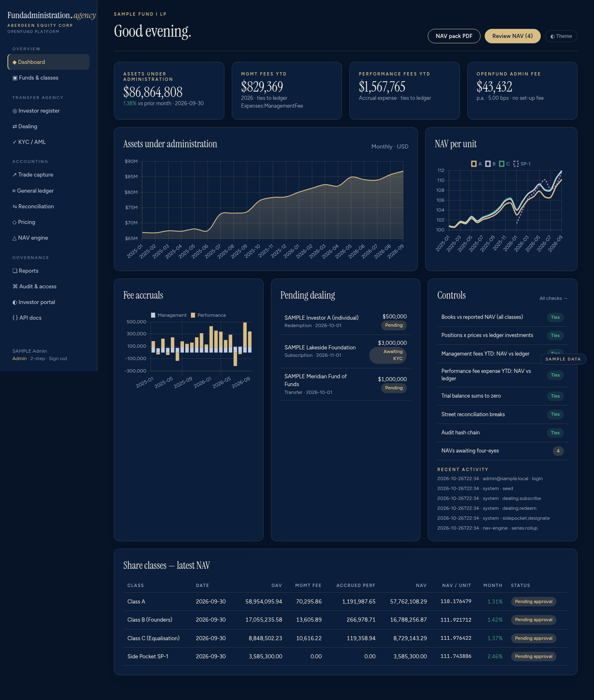Click the Investor register target icon

(x=15, y=111)
